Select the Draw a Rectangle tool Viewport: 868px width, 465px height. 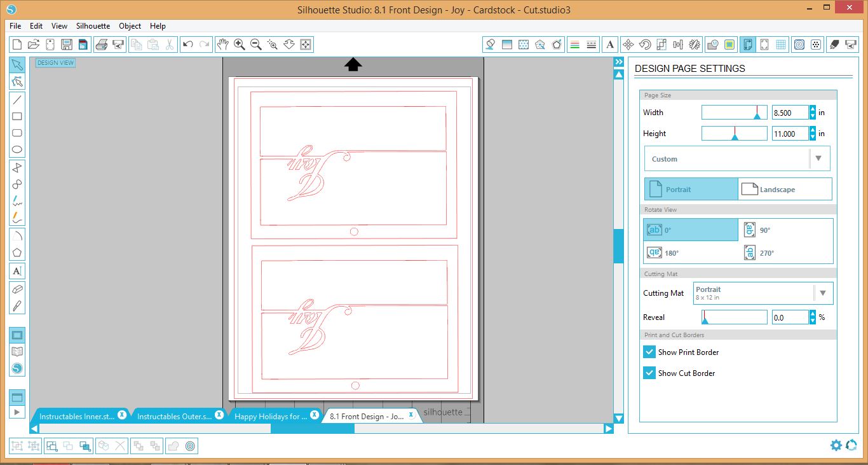(17, 116)
